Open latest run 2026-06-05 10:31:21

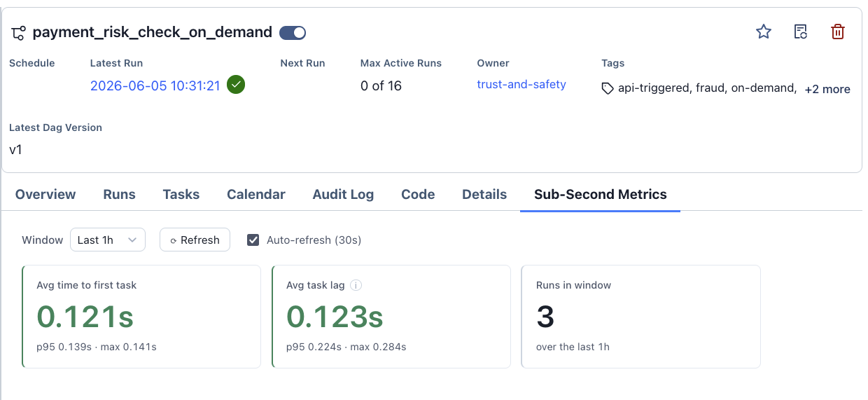tap(155, 85)
